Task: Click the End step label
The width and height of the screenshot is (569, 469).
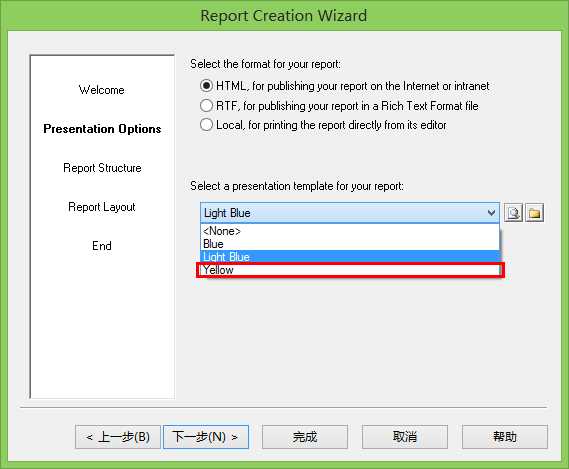Action: click(102, 246)
